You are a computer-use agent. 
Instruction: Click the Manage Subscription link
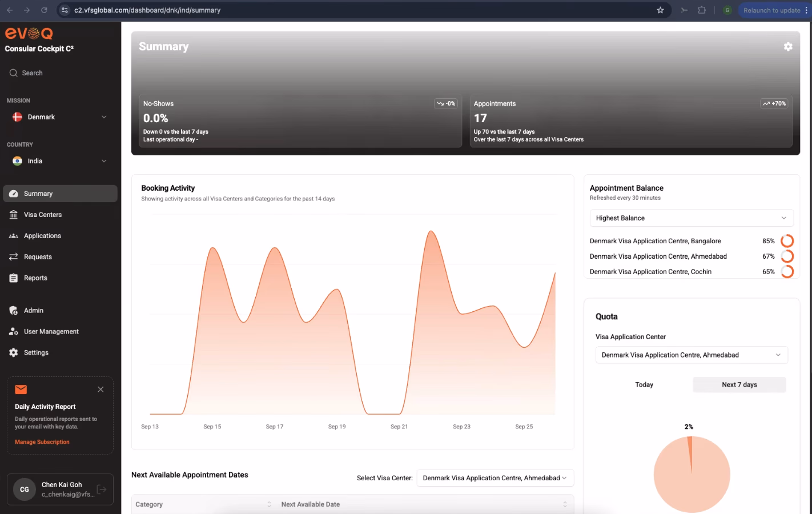[x=42, y=442]
